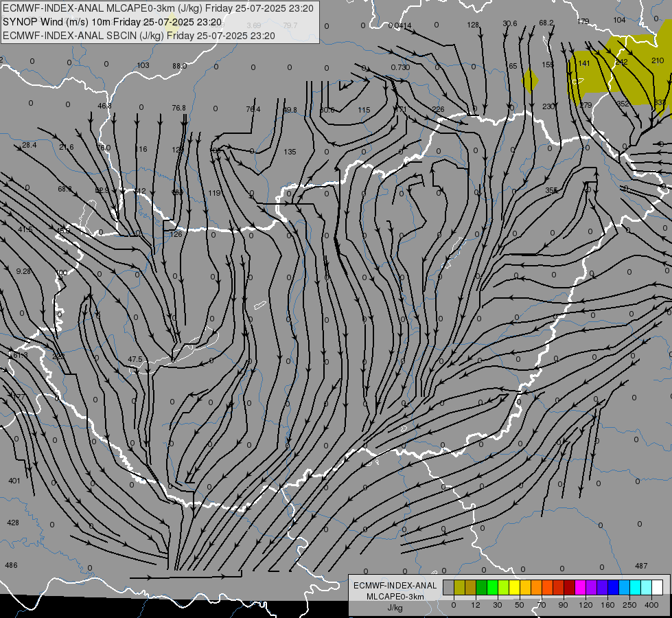Image resolution: width=672 pixels, height=618 pixels.
Task: Click legend scale value 250
Action: pyautogui.click(x=629, y=605)
